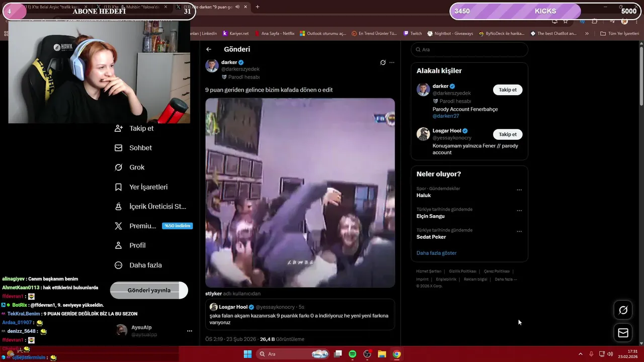Viewport: 644px width, 362px height.
Task: Show hidden system tray icons chevron
Action: point(581,354)
